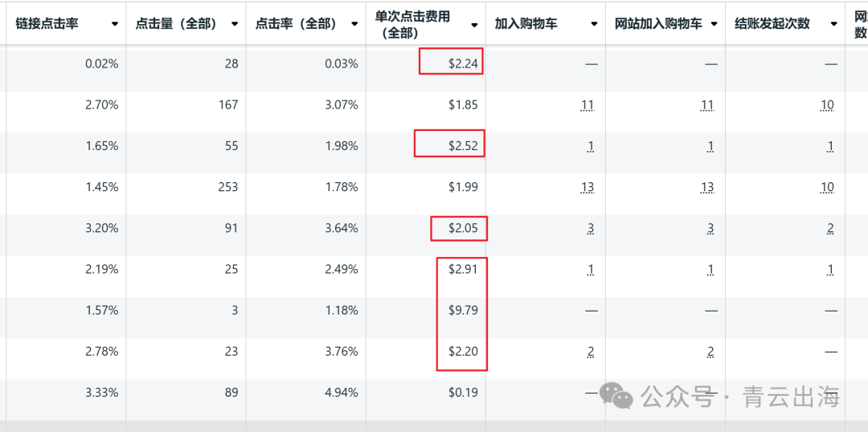Image resolution: width=868 pixels, height=432 pixels.
Task: Click checkout initiated value 2
Action: click(830, 229)
